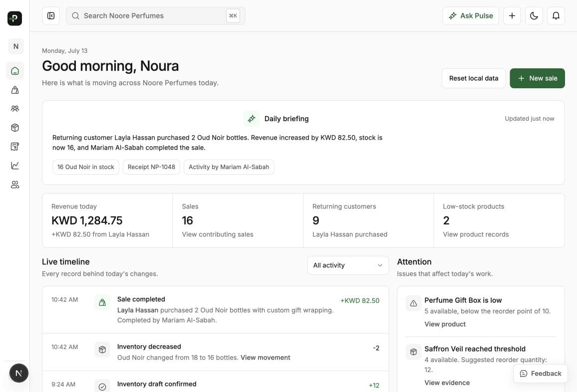
Task: Collapse the sidebar panel toggle
Action: tap(51, 16)
